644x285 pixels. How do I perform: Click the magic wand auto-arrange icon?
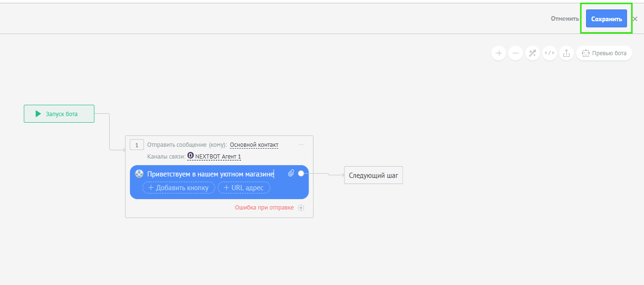532,53
